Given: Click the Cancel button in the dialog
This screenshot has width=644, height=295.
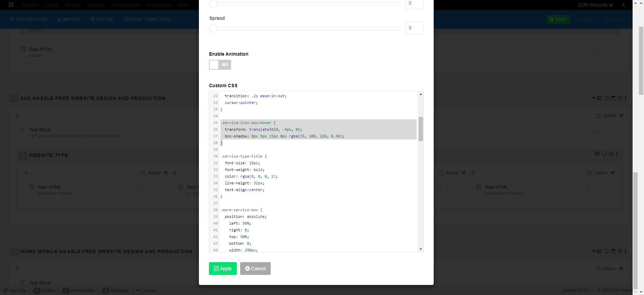Looking at the screenshot, I should pos(255,269).
